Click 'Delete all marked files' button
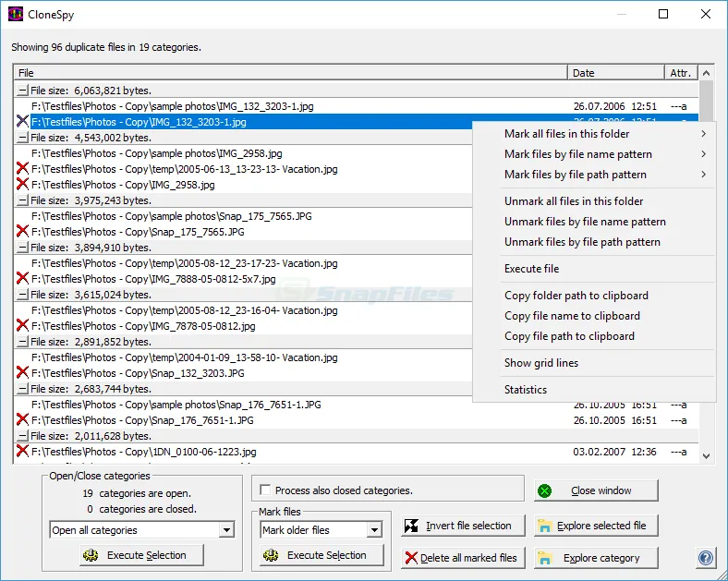Viewport: 728px width, 581px height. (463, 557)
